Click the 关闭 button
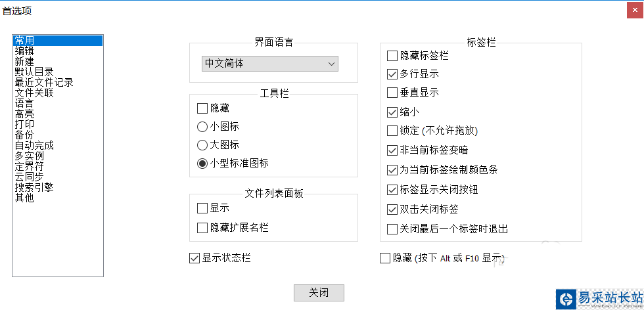Image resolution: width=644 pixels, height=310 pixels. click(319, 292)
